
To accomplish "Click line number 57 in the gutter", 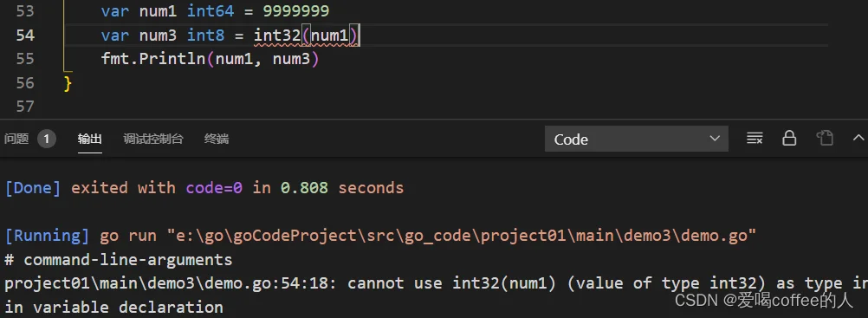I will click(25, 106).
